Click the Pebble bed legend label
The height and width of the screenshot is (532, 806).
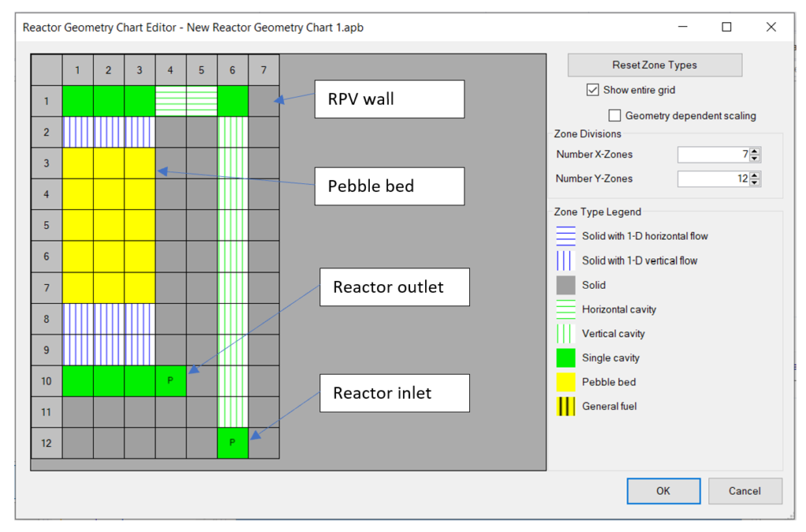(608, 382)
